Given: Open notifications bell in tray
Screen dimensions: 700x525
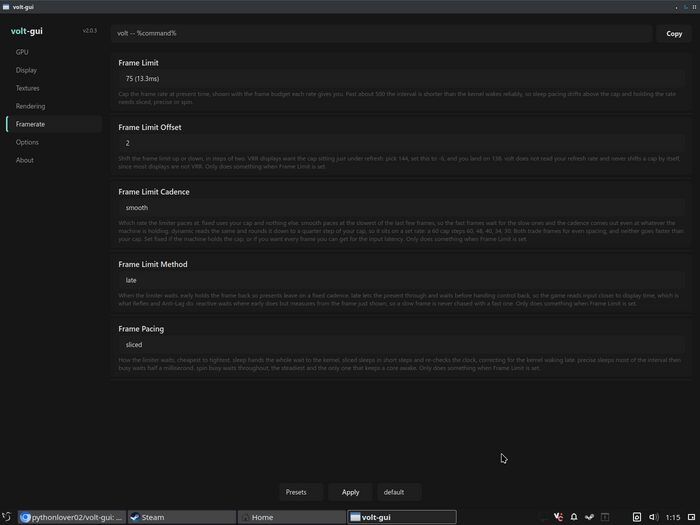Looking at the screenshot, I should point(574,517).
